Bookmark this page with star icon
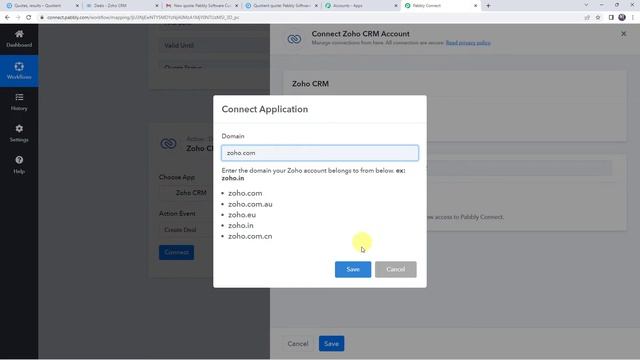Image resolution: width=640 pixels, height=360 pixels. (x=598, y=18)
